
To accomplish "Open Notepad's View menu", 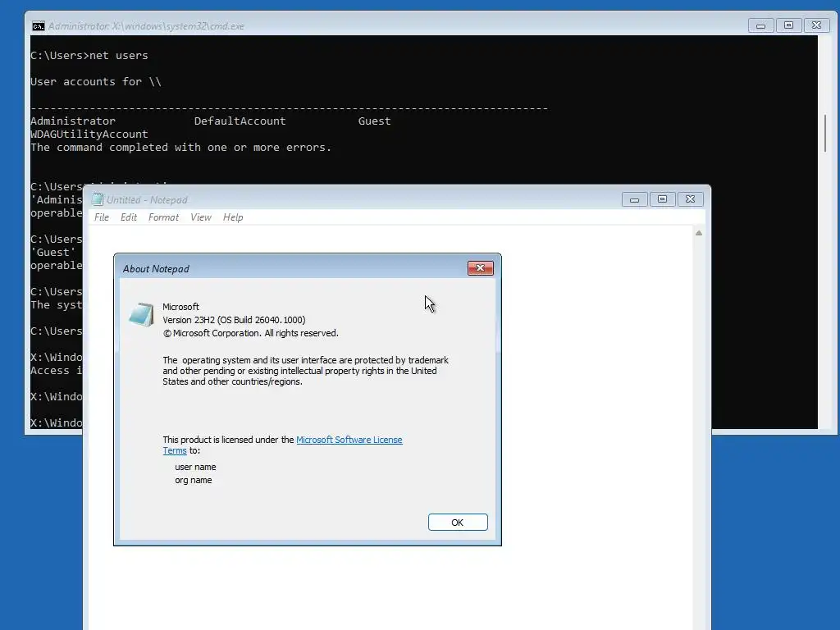I will tap(201, 217).
